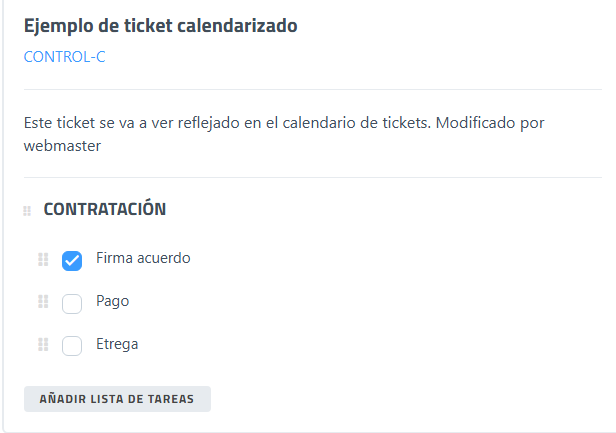Click the Pago task label
616x433 pixels.
tap(113, 301)
